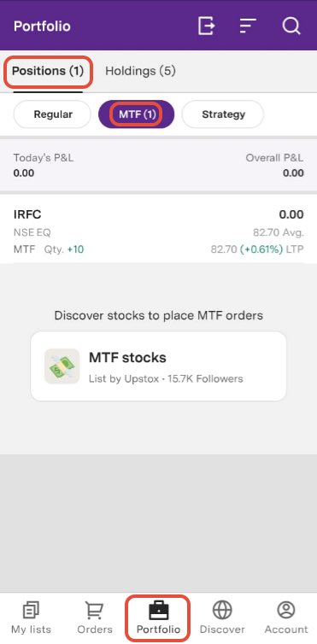
Task: Switch to the Holdings (5) tab
Action: 140,71
